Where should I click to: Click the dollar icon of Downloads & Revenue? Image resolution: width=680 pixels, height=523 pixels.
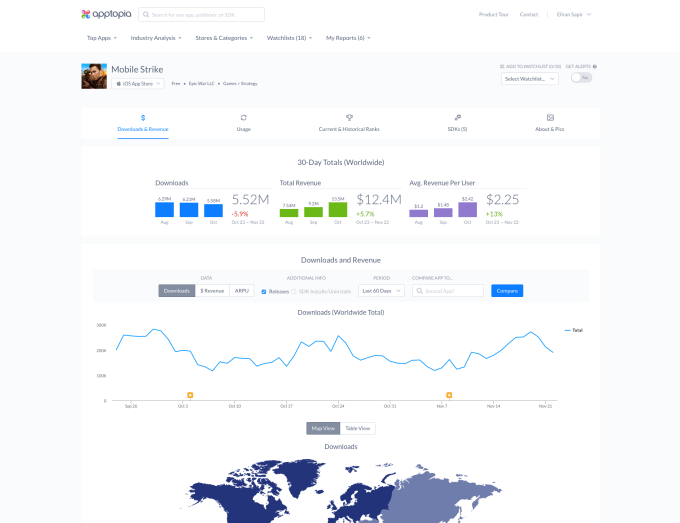143,118
